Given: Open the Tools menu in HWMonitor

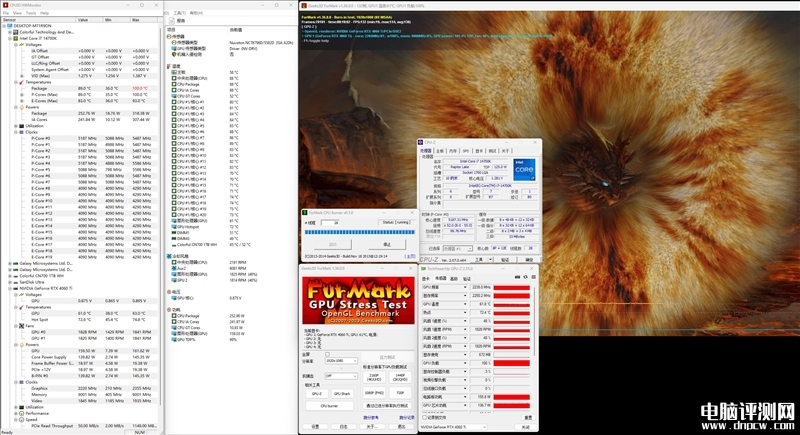Looking at the screenshot, I should point(31,13).
